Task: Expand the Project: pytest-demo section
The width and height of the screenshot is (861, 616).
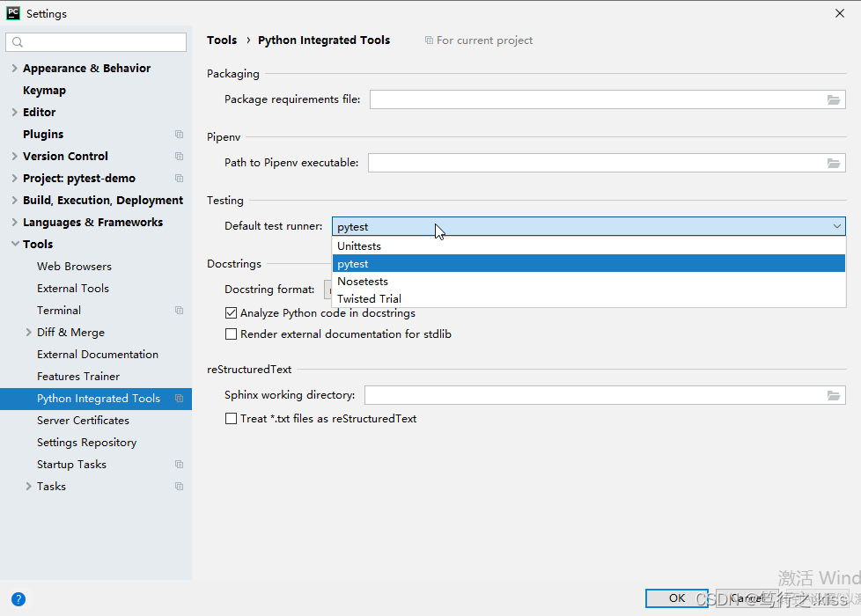Action: coord(15,178)
